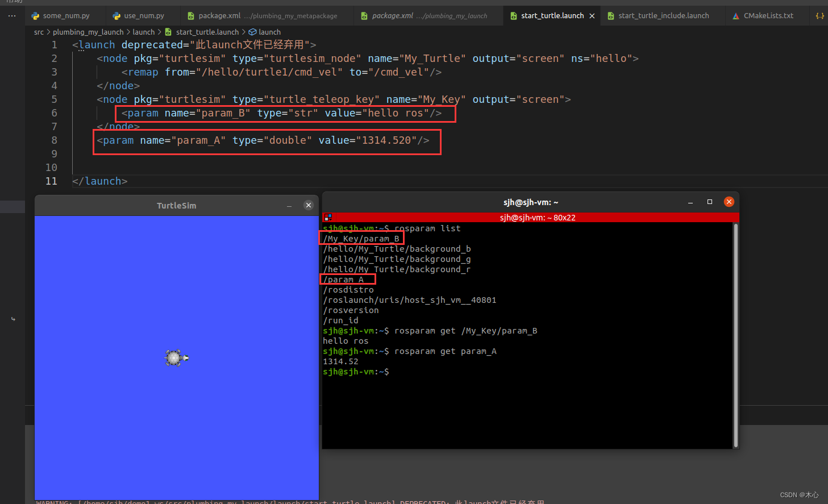Screen dimensions: 828x504
Task: Click '/rosversion' in the terminal output
Action: pyautogui.click(x=351, y=310)
